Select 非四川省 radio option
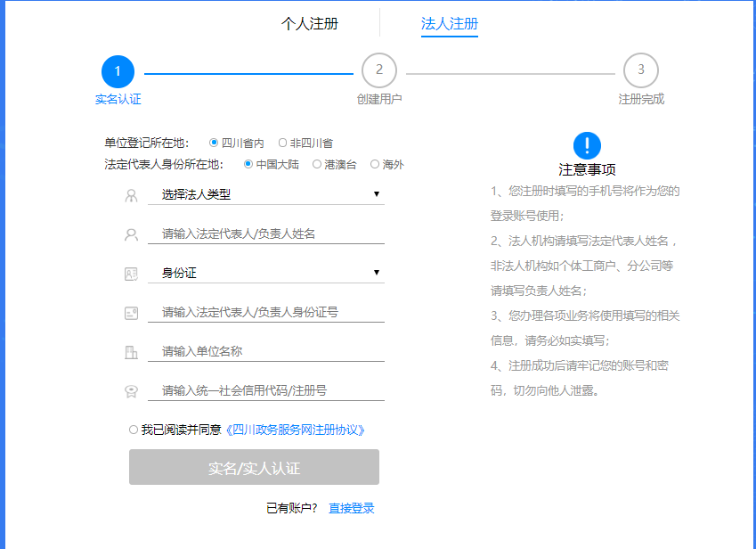 [283, 143]
